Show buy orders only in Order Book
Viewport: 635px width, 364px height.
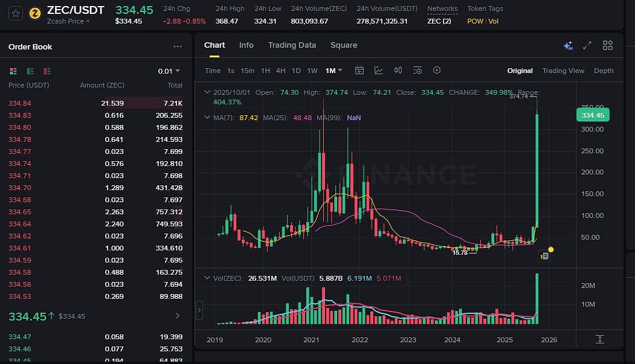click(x=30, y=71)
